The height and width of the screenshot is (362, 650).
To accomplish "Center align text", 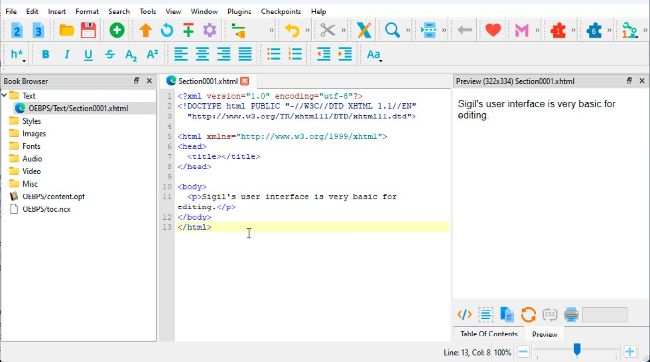I will (x=202, y=54).
